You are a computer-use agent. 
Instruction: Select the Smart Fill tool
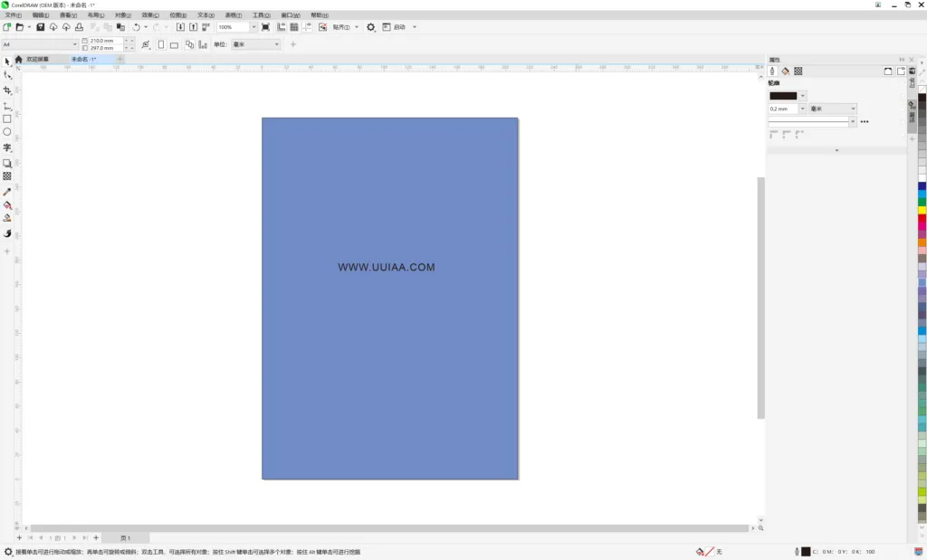point(7,218)
